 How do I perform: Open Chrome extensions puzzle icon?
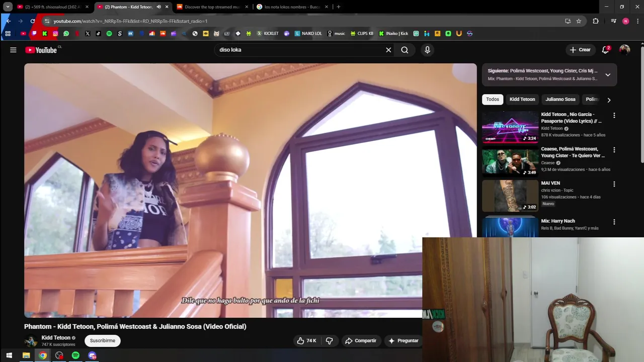coord(596,21)
